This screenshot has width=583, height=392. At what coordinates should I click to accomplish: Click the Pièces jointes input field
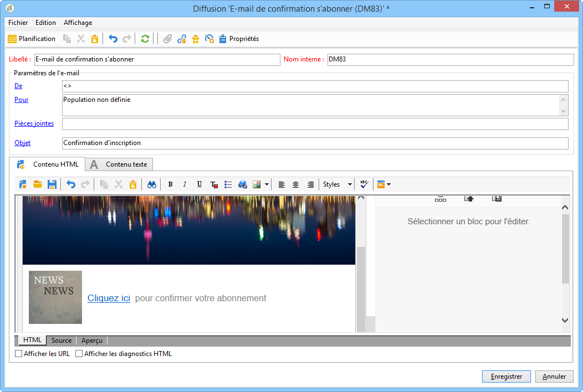[315, 123]
